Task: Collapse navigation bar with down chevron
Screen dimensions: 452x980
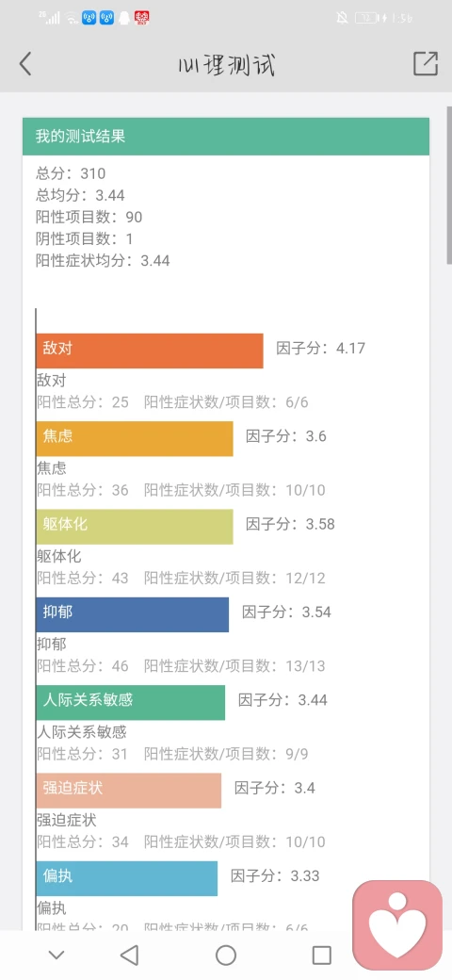Action: coord(56,955)
